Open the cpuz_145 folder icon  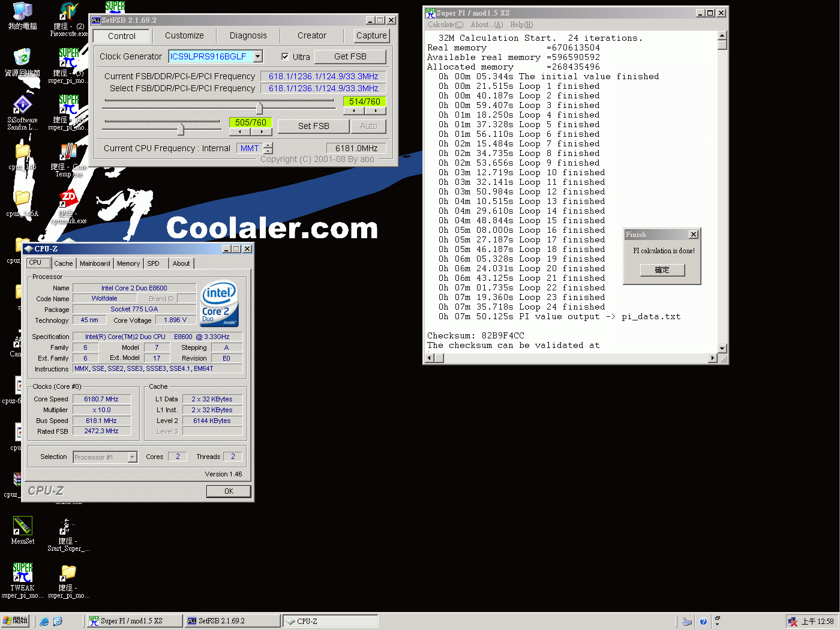(22, 152)
